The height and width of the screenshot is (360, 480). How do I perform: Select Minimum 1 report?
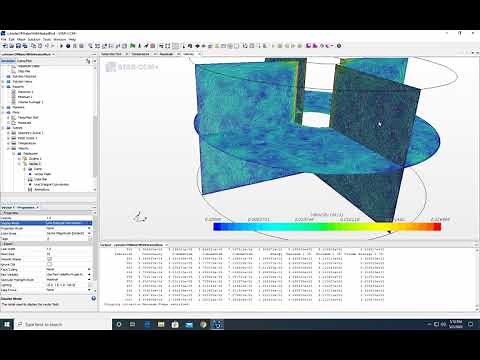click(25, 97)
